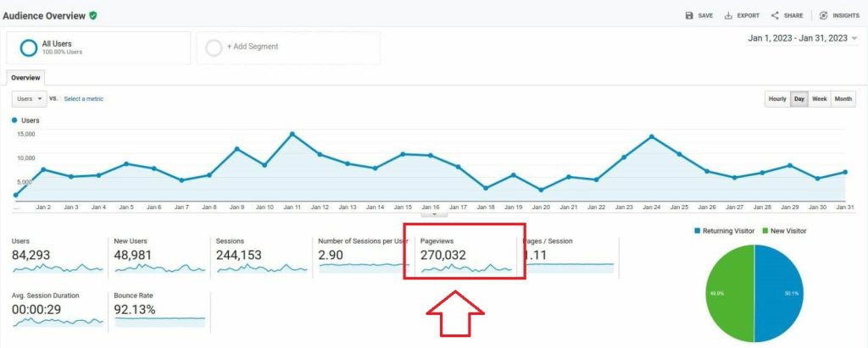Select the Day view button
Screen dimensions: 868x348
point(798,99)
